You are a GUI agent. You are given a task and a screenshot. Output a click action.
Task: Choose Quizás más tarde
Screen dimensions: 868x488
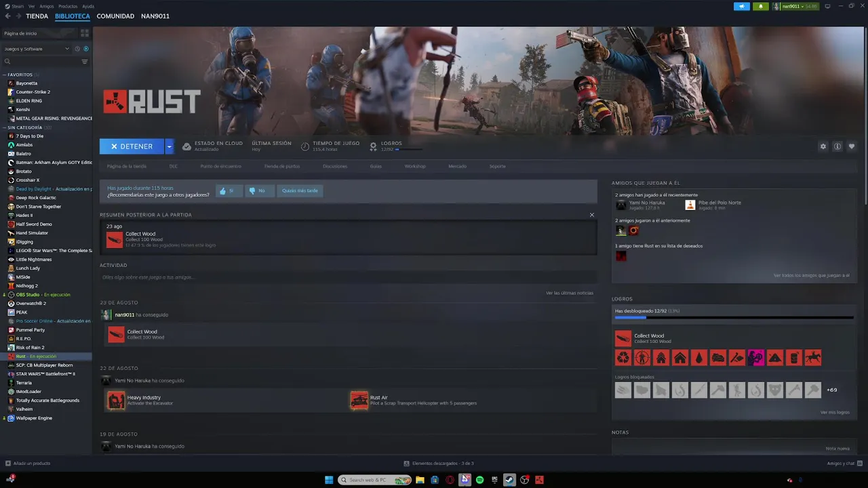point(300,191)
